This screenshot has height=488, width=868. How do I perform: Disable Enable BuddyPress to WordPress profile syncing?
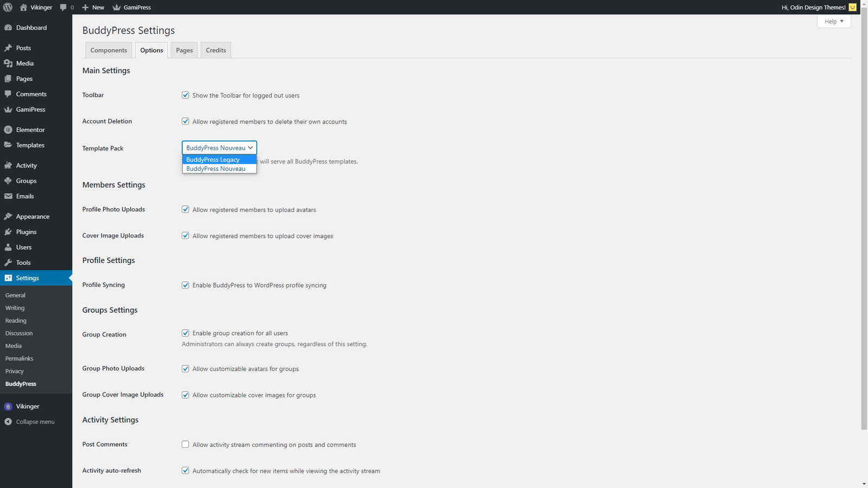186,285
